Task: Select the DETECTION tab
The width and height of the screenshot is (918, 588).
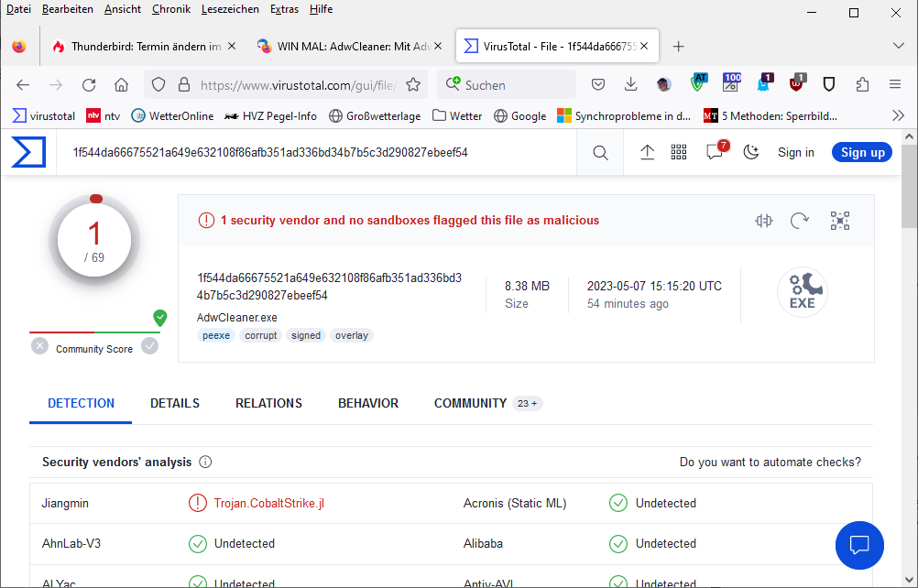Action: pos(81,404)
